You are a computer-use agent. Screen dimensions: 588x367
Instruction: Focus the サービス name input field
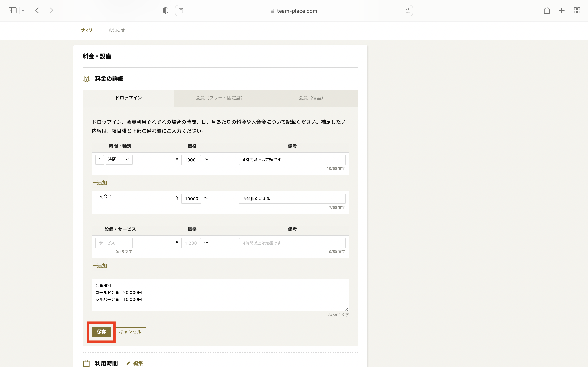tap(114, 243)
